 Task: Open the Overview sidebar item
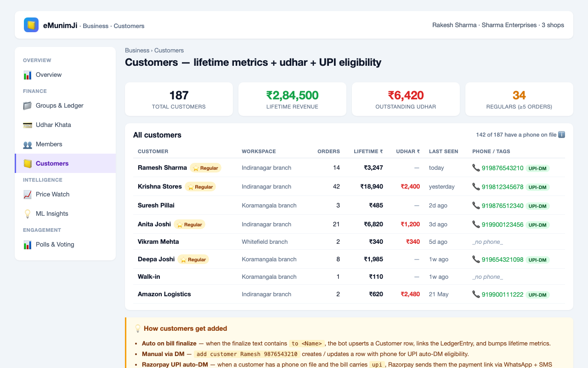65,75
